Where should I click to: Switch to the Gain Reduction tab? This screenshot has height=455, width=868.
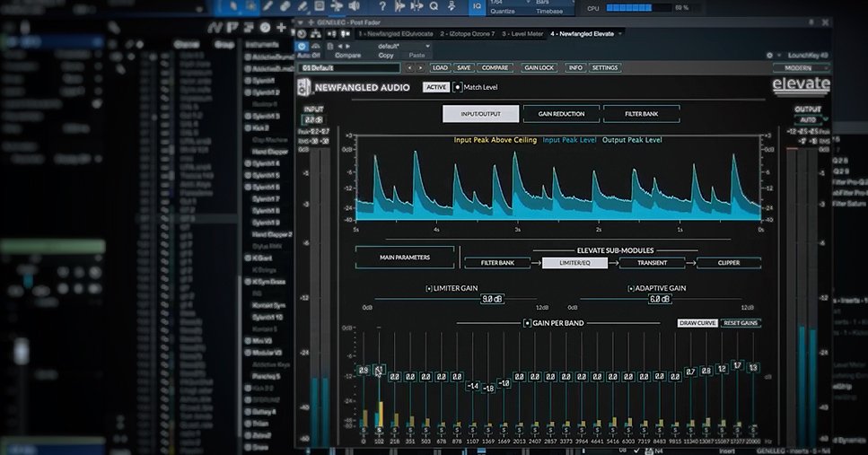(x=561, y=114)
